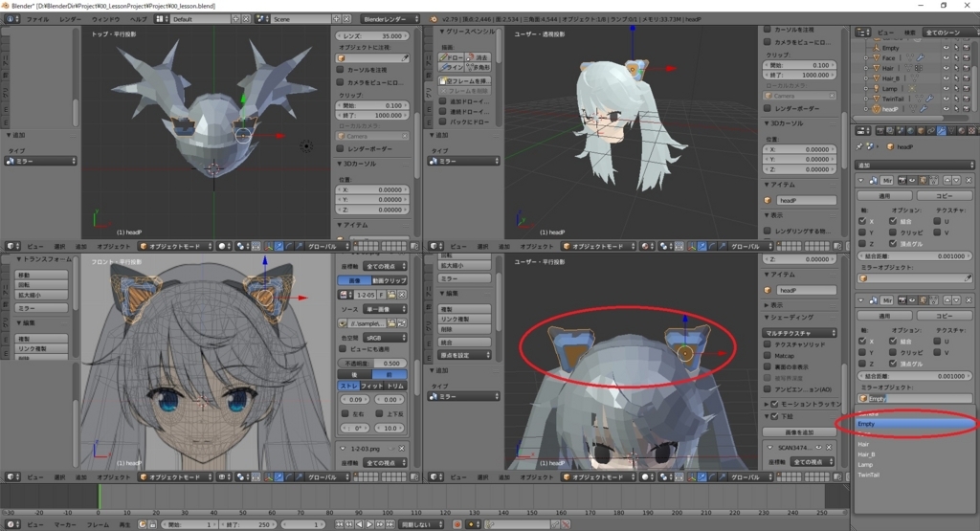This screenshot has height=531, width=980.
Task: Click 原点を設定 set origin button
Action: [464, 355]
